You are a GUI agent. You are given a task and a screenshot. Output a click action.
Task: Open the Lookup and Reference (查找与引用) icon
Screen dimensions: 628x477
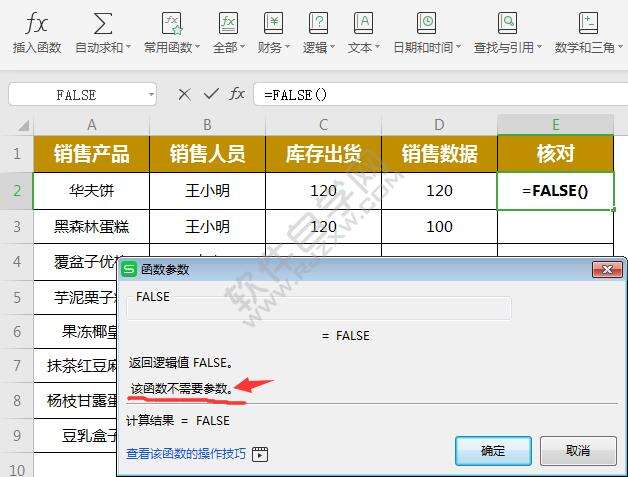coord(507,23)
